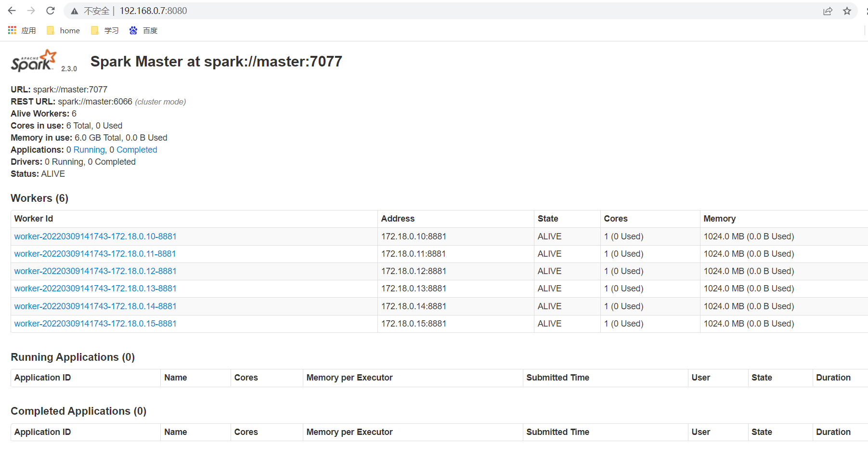The image size is (868, 472).
Task: Open worker at 172.18.0.10
Action: [95, 236]
